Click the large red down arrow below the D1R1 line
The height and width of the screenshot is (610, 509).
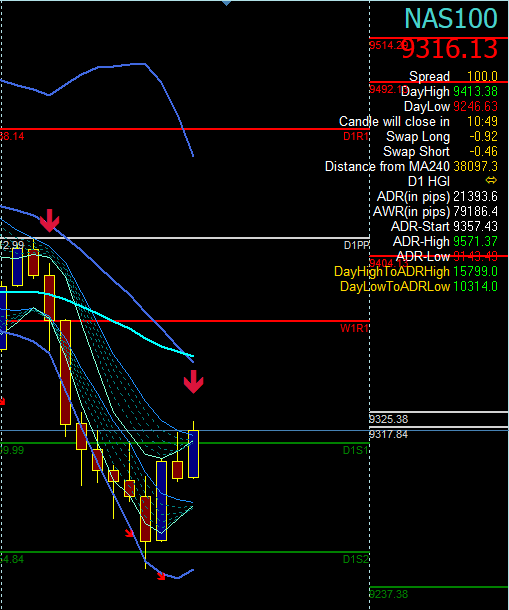49,221
